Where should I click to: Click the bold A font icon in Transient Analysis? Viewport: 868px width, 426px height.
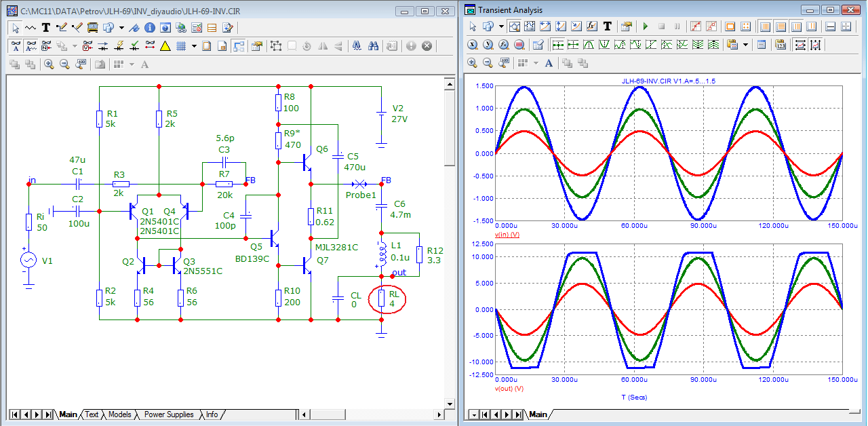click(549, 63)
